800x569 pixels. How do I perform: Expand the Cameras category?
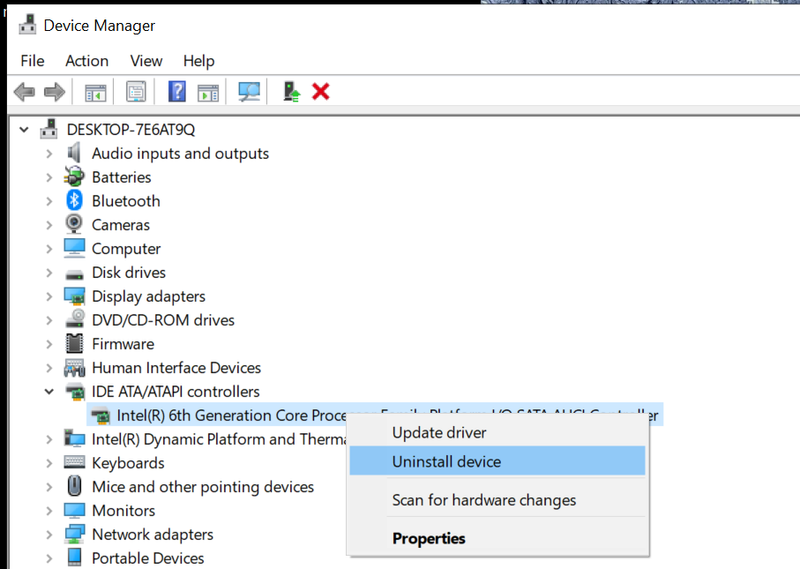tap(49, 225)
